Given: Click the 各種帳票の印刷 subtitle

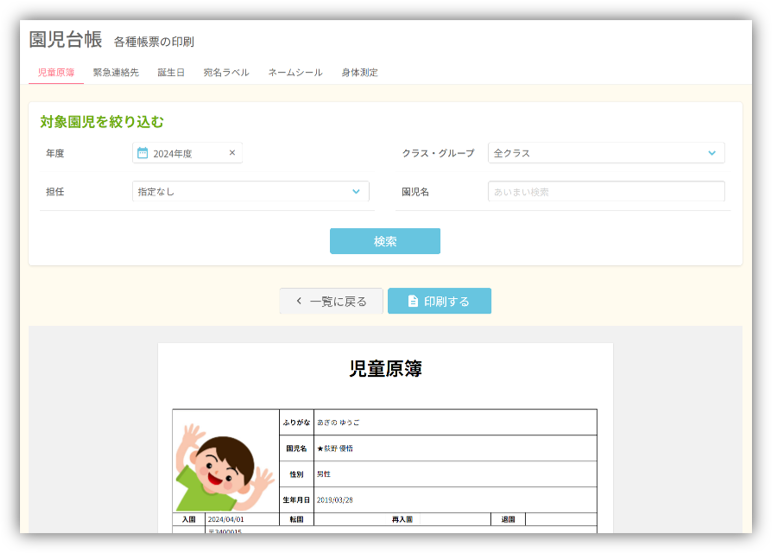Looking at the screenshot, I should (154, 42).
